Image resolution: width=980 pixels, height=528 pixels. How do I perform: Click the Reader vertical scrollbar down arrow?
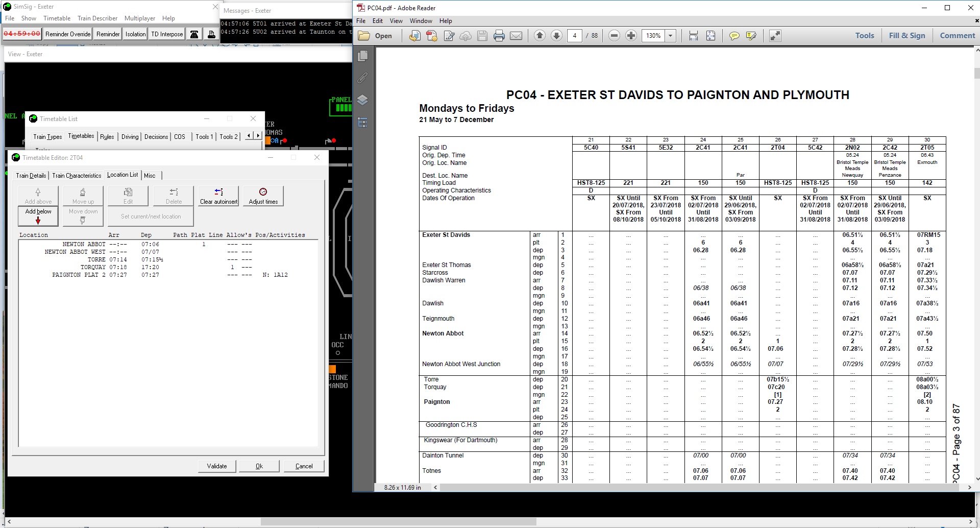pos(977,479)
